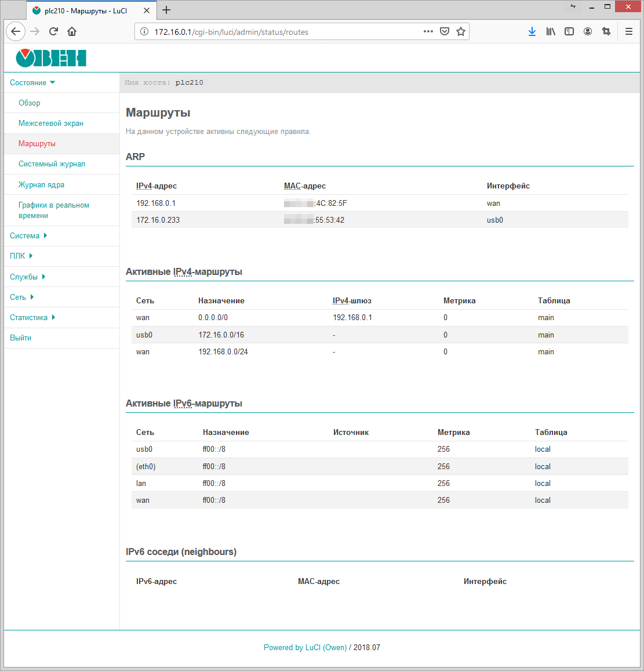
Task: Open the Системный журнал page
Action: pos(52,164)
